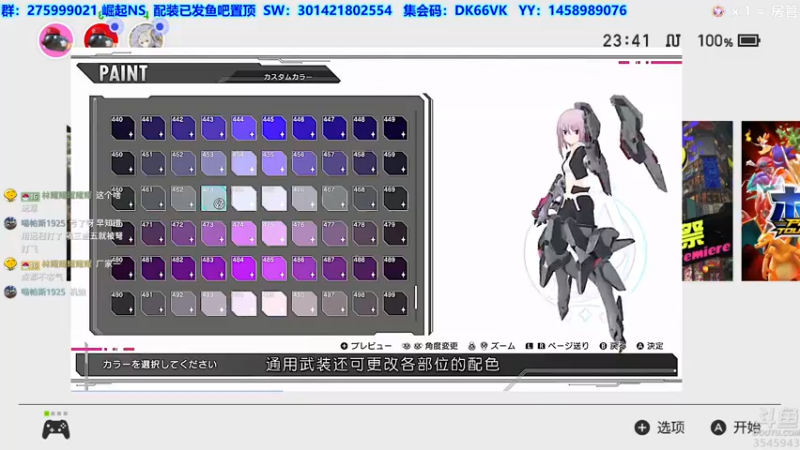The width and height of the screenshot is (800, 450).
Task: Choose pink-purple swatch 485
Action: pos(274,268)
